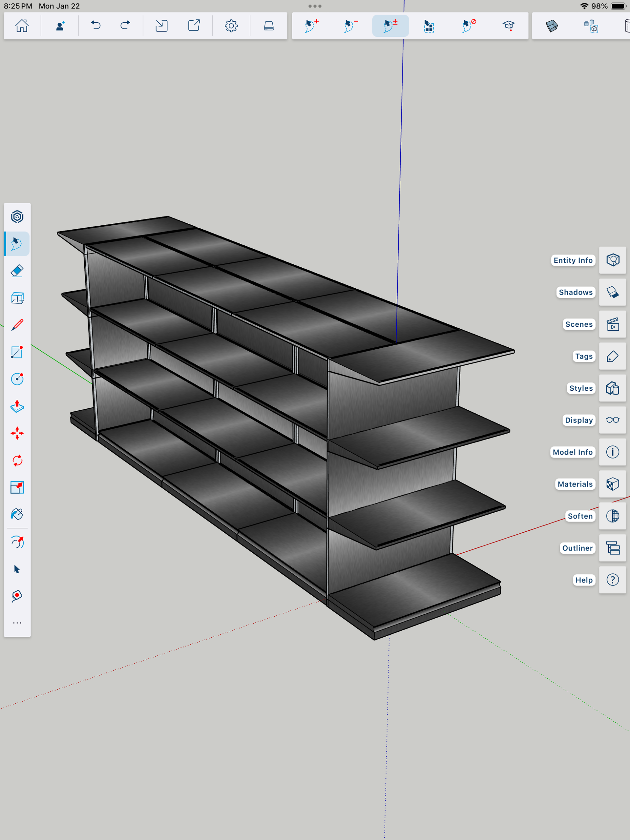This screenshot has height=840, width=630.
Task: Select the Eraser tool
Action: [x=17, y=271]
